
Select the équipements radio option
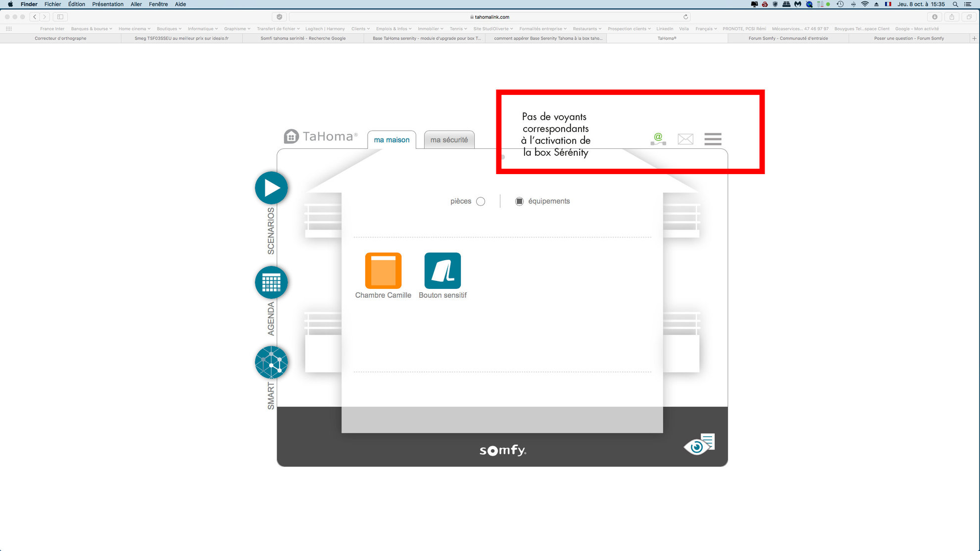[x=519, y=201]
